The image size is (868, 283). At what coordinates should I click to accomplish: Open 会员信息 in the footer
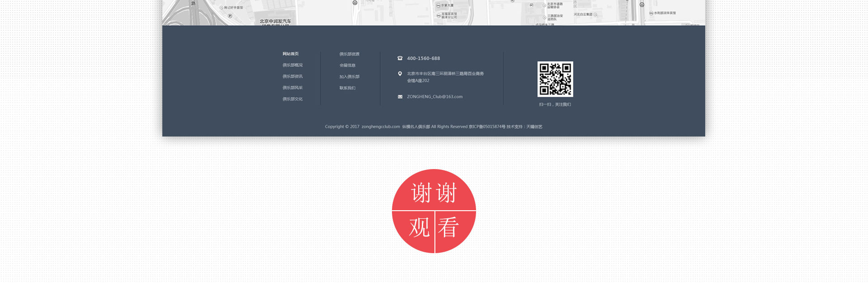click(347, 66)
